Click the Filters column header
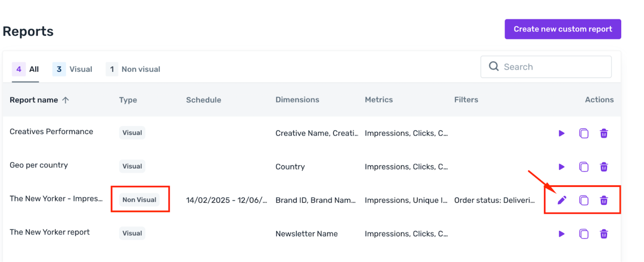The image size is (644, 262). (x=466, y=100)
